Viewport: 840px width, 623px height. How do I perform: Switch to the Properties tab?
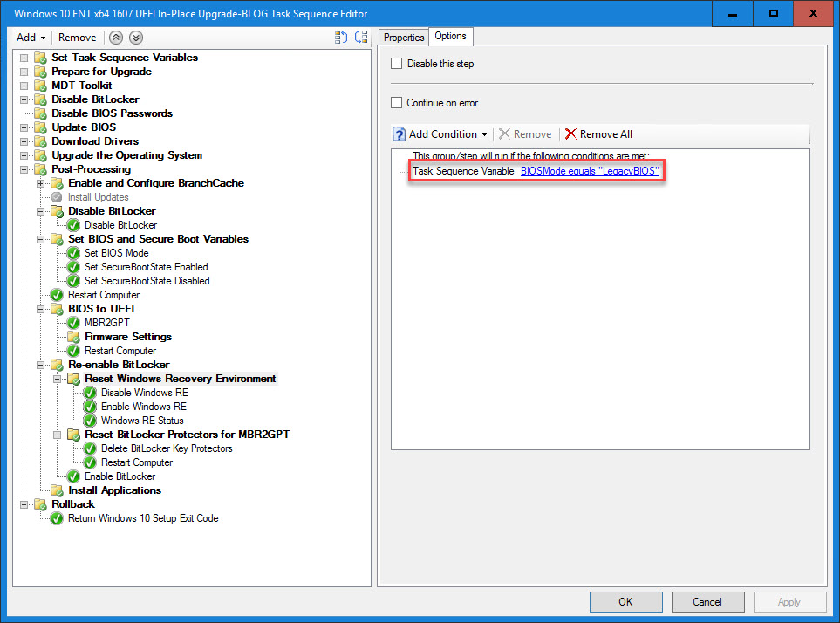[x=404, y=38]
